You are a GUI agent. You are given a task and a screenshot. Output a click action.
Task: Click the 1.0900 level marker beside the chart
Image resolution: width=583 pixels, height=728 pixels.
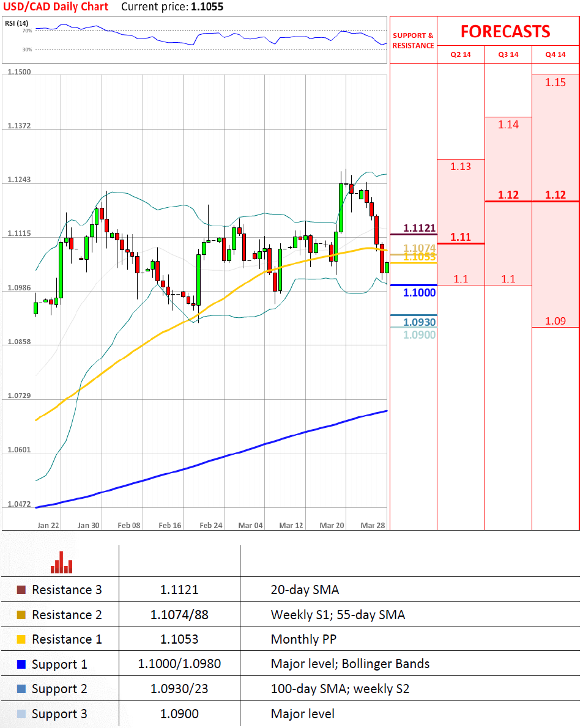click(x=420, y=335)
